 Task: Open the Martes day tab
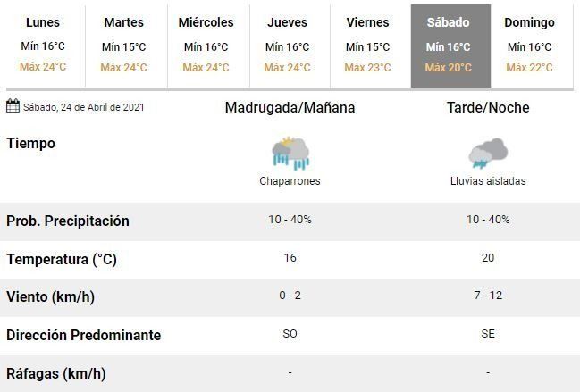pyautogui.click(x=123, y=45)
